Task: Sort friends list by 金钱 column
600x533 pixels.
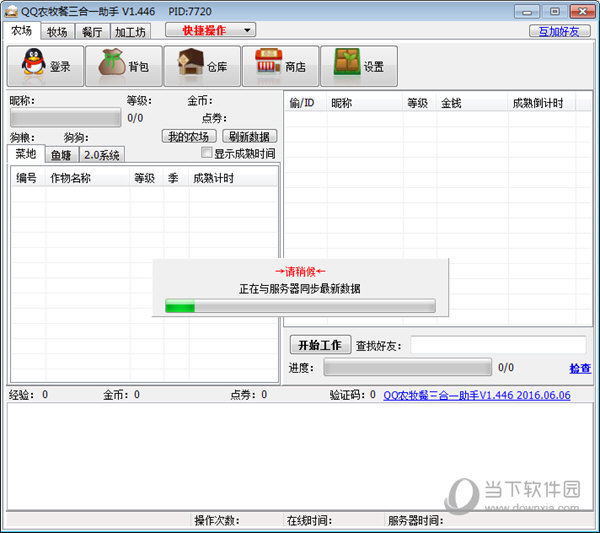Action: (x=472, y=103)
